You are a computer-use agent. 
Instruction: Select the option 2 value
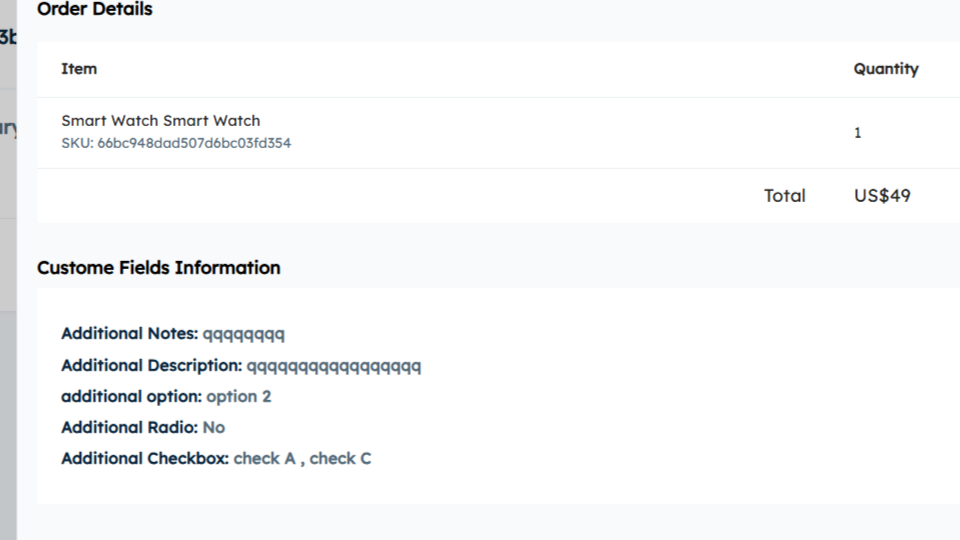tap(239, 397)
